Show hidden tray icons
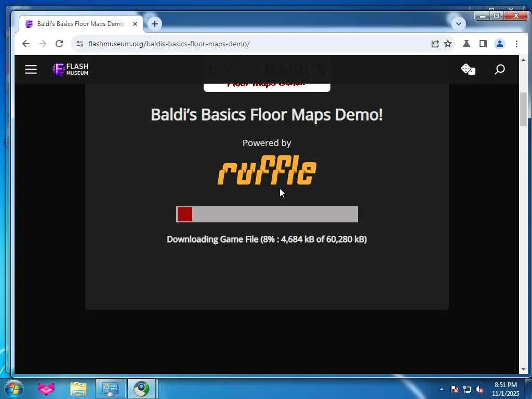 [442, 389]
